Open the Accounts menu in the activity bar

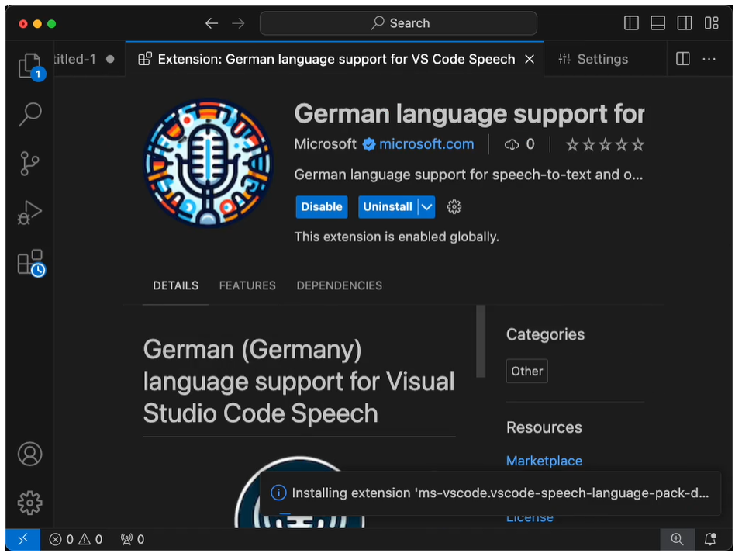click(x=29, y=455)
